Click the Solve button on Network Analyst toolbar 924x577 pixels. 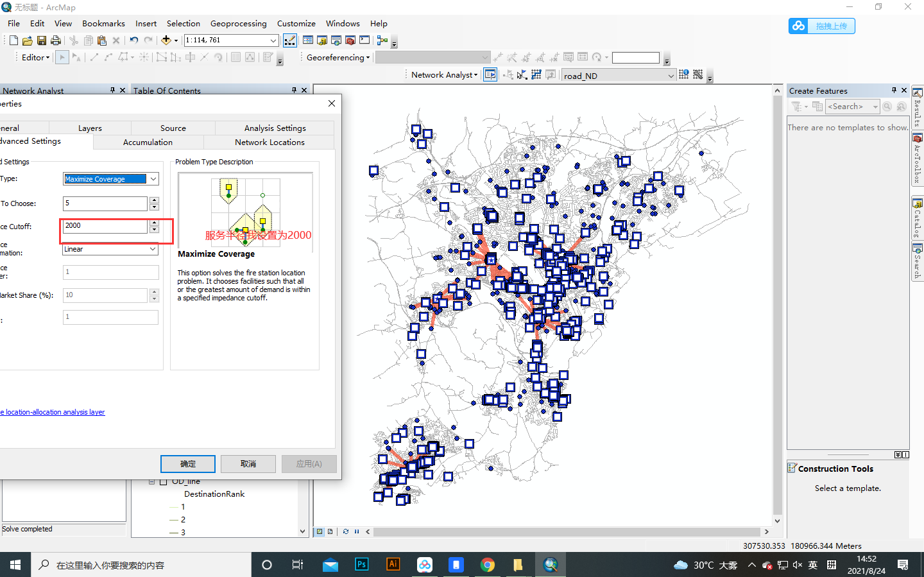tap(535, 75)
